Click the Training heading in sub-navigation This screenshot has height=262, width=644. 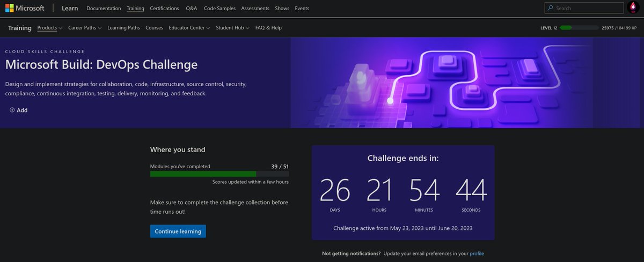pyautogui.click(x=20, y=28)
